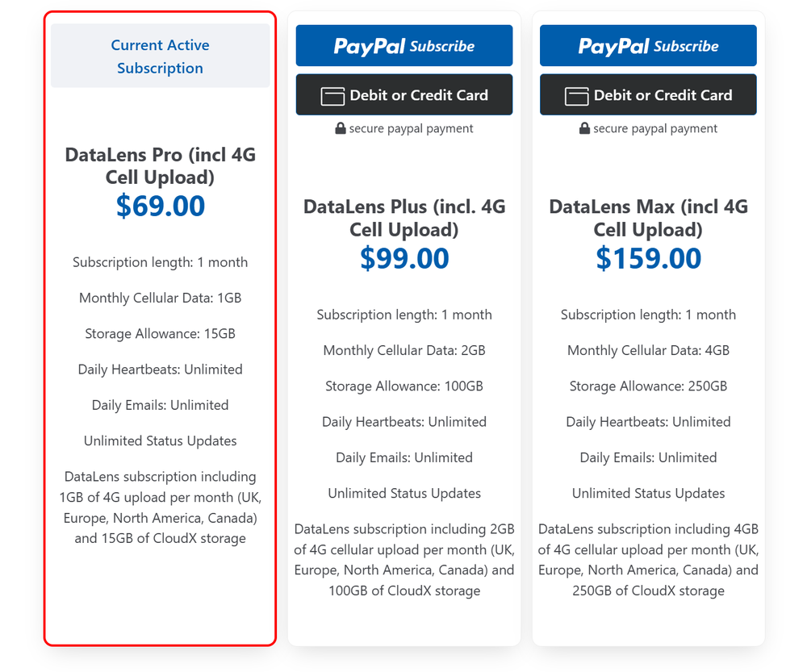The height and width of the screenshot is (672, 807).
Task: Click "secure paypal payment" text under Plus
Action: tap(411, 128)
